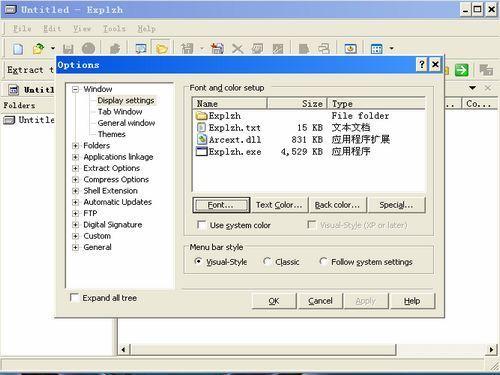Click the Font... button

[x=221, y=205]
